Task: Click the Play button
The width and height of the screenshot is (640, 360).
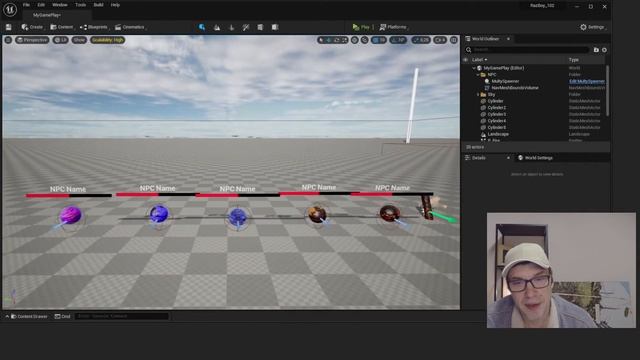Action: point(361,27)
